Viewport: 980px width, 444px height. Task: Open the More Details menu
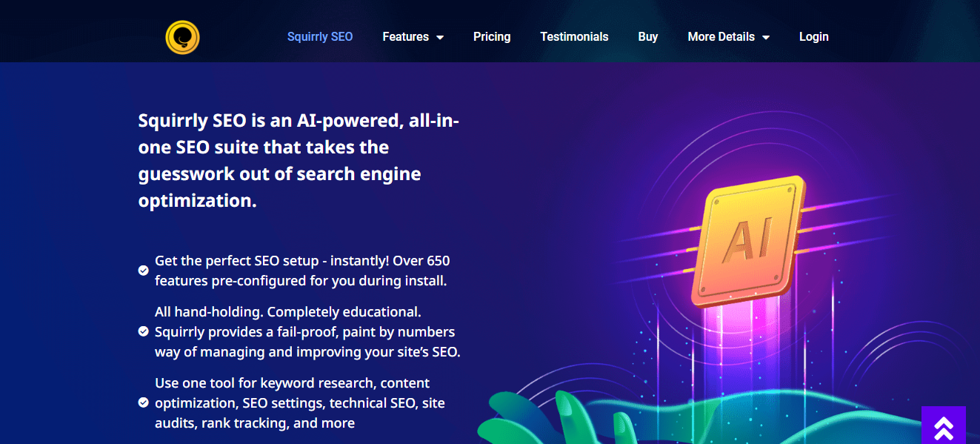pyautogui.click(x=729, y=36)
